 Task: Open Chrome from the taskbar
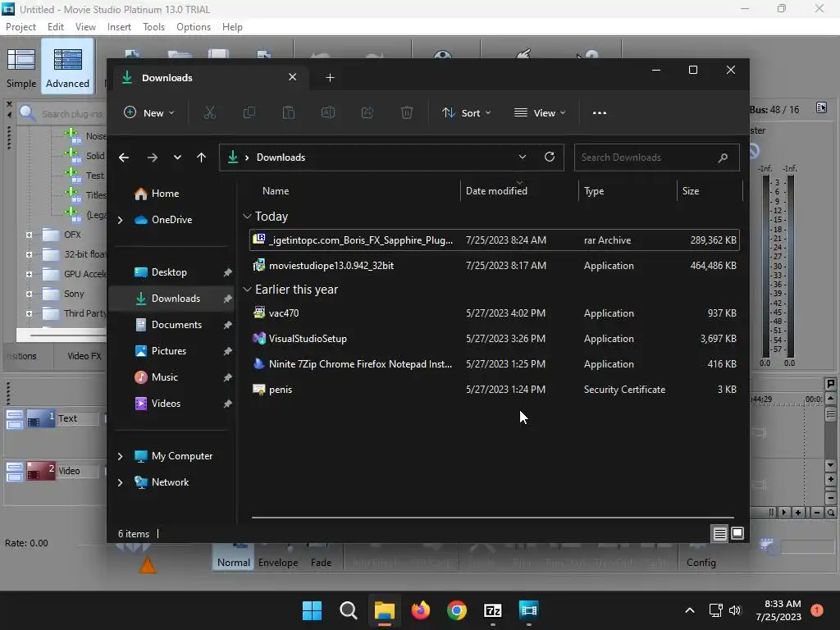point(457,610)
